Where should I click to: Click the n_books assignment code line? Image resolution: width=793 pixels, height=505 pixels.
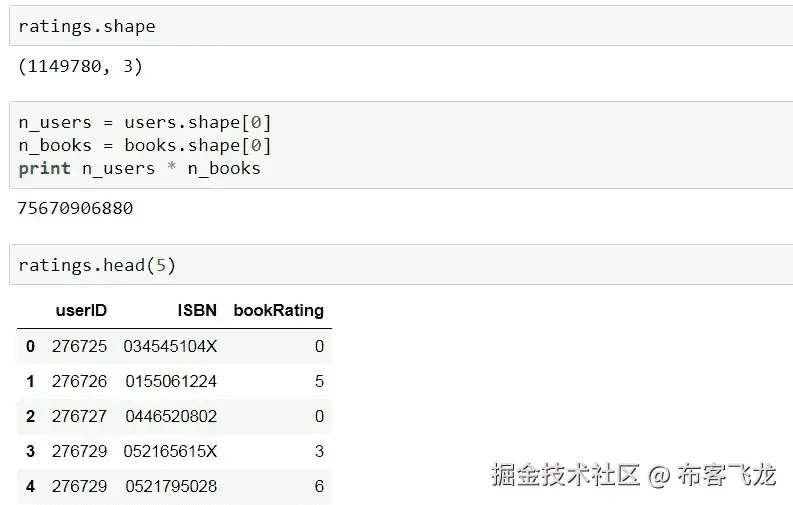145,145
